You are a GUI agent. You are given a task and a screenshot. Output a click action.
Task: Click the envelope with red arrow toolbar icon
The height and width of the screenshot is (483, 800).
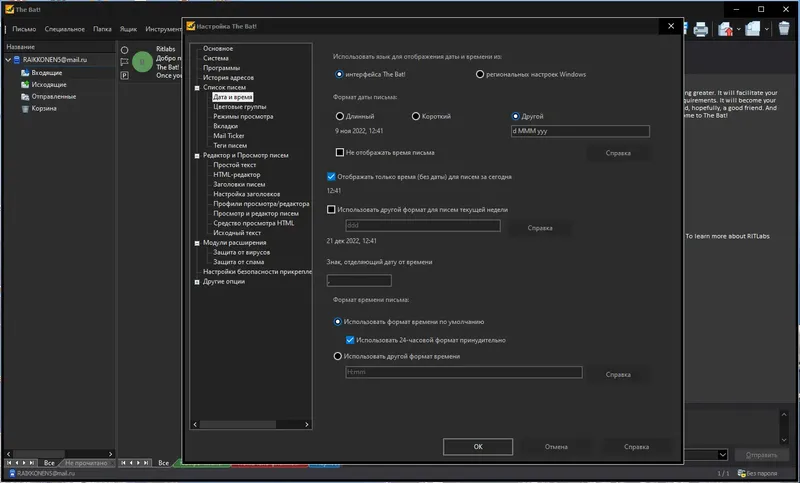[x=726, y=29]
